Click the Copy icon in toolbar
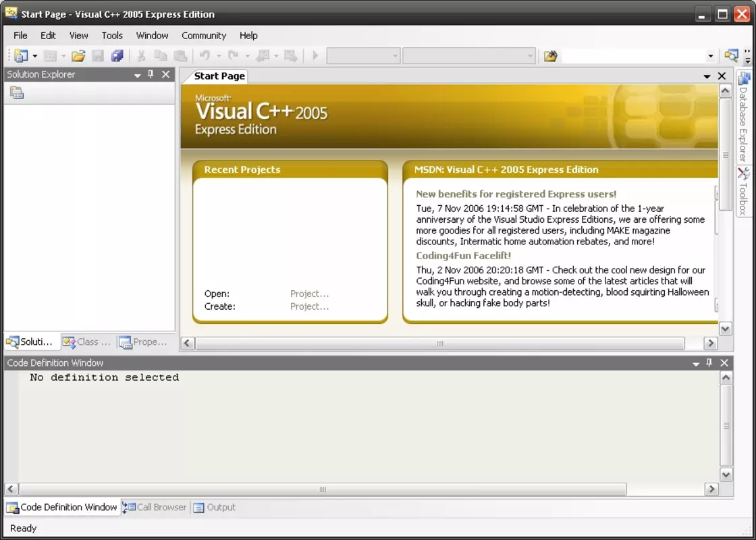Image resolution: width=756 pixels, height=540 pixels. 161,56
